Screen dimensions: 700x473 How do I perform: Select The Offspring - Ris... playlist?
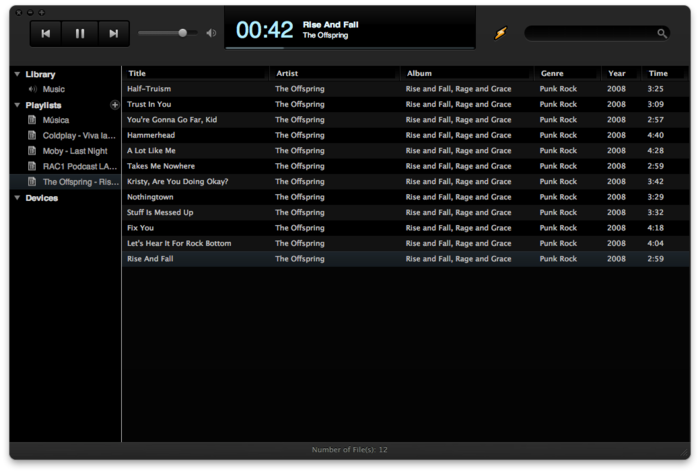(x=81, y=182)
